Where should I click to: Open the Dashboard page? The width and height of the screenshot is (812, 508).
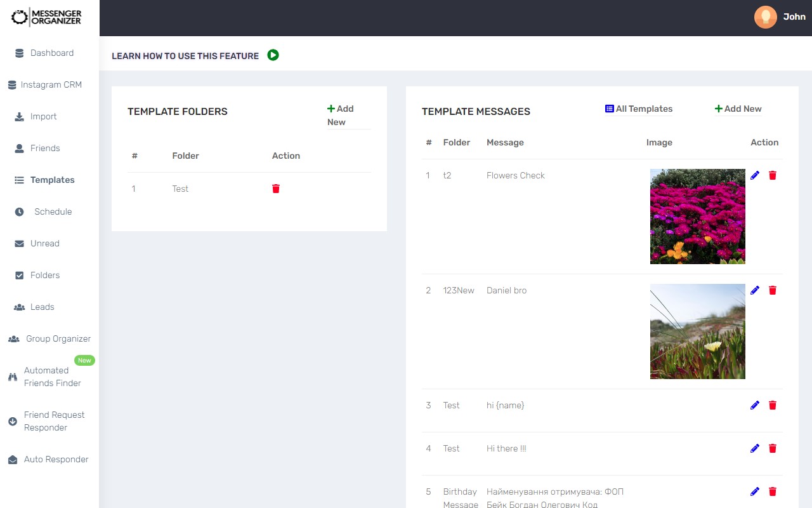click(x=51, y=53)
